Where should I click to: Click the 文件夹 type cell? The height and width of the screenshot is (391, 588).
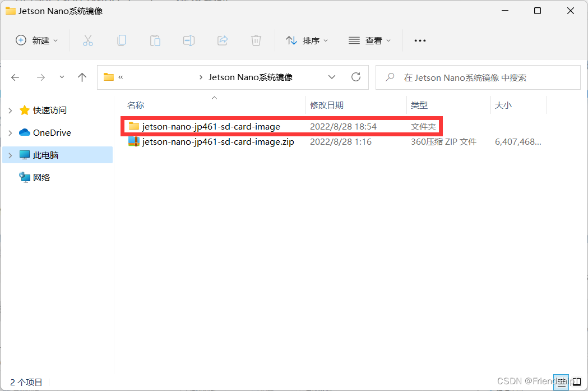tap(423, 127)
